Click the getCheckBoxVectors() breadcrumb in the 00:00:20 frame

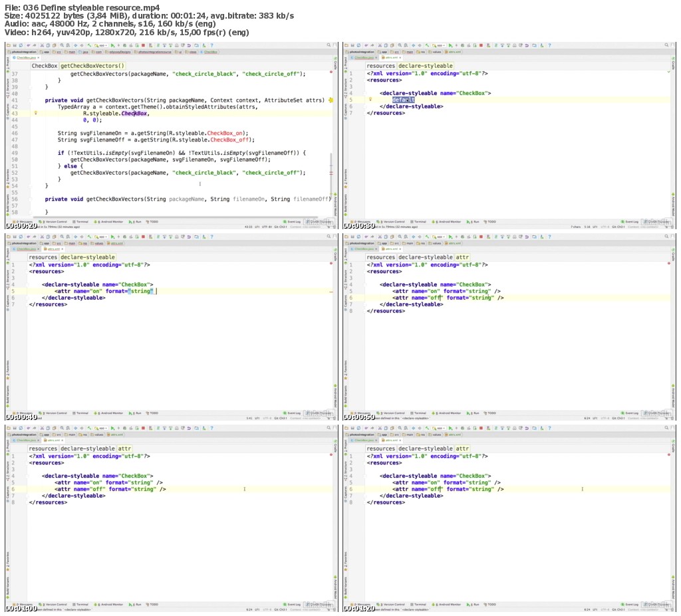point(92,66)
